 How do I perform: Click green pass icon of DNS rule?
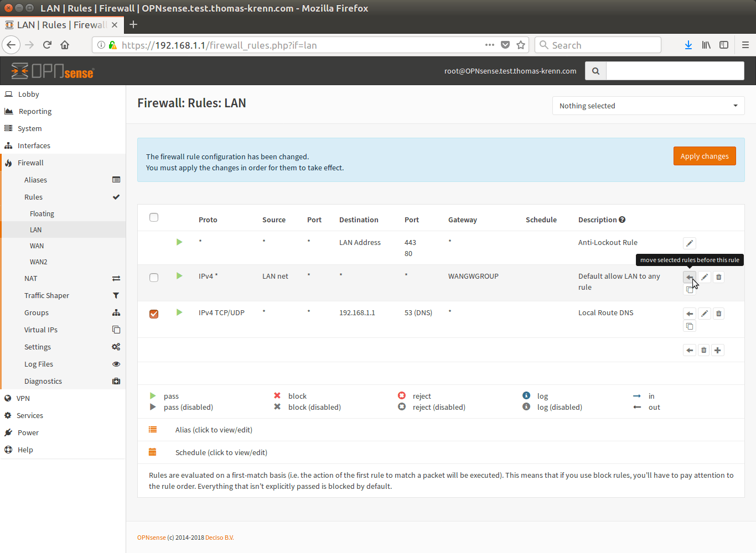(x=179, y=312)
